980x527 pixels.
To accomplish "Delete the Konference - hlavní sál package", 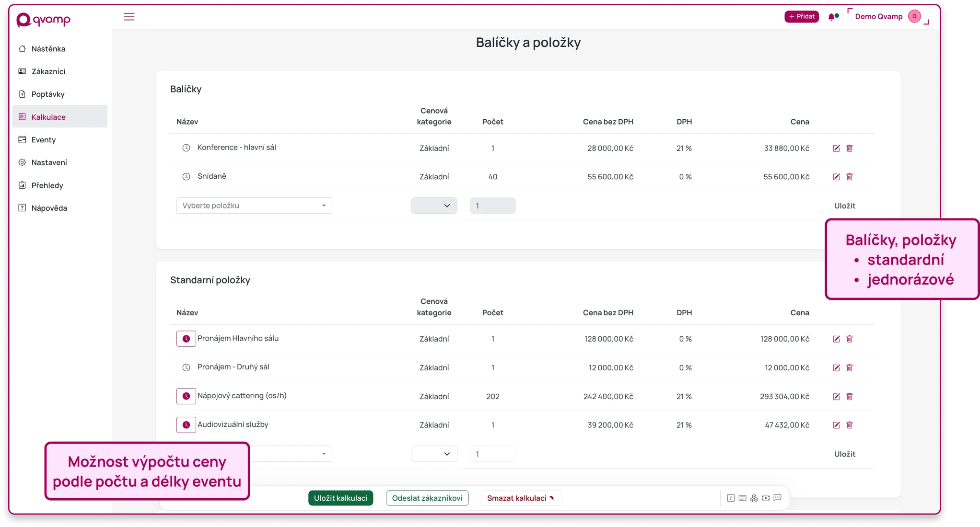I will tap(850, 148).
